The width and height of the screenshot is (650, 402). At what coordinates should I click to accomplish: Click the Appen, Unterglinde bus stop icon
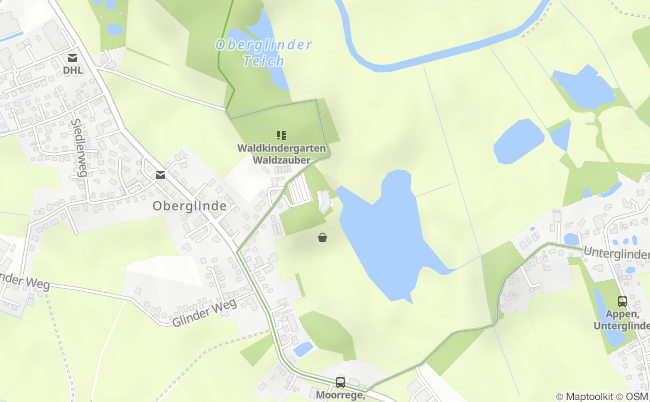click(622, 301)
